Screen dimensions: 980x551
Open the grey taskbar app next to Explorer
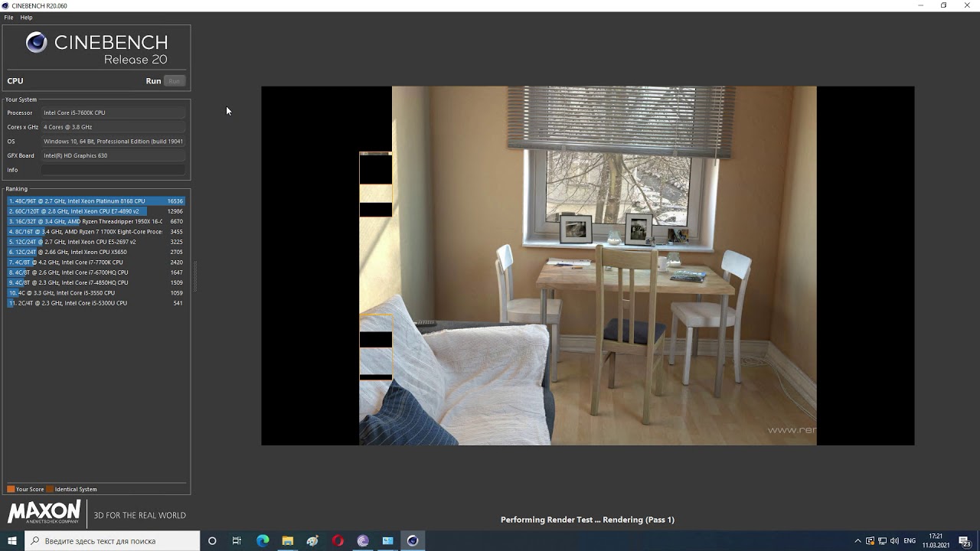pos(312,541)
